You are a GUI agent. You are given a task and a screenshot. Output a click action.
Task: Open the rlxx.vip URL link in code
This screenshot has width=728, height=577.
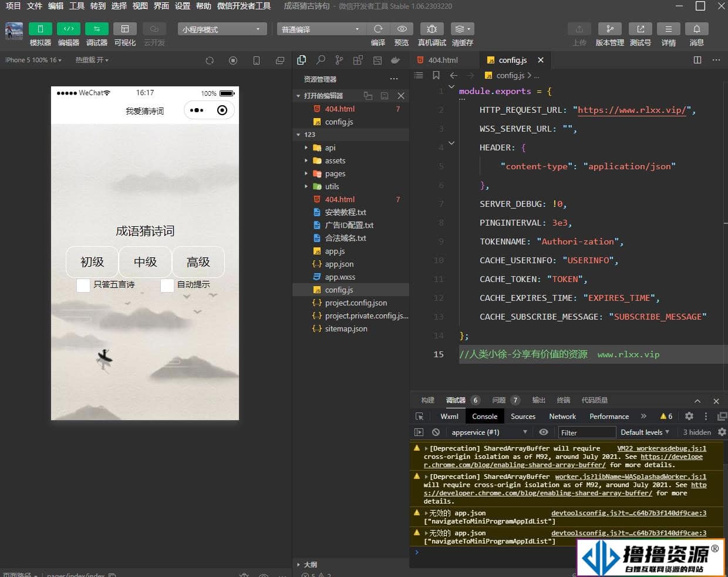[x=632, y=110]
